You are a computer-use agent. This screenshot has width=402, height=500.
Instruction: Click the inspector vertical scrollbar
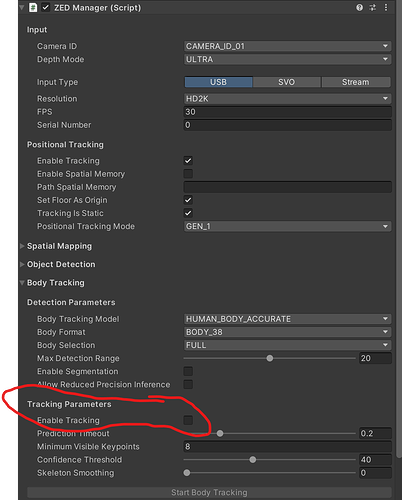[x=398, y=230]
